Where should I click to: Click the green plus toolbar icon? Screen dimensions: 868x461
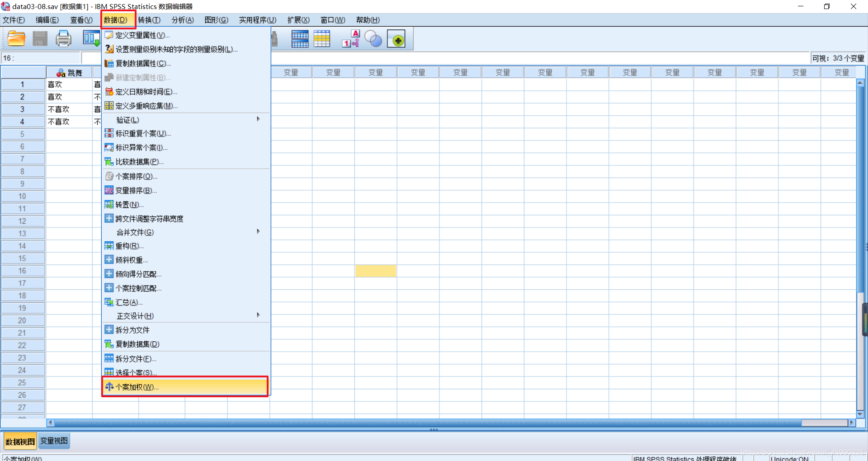pos(396,39)
